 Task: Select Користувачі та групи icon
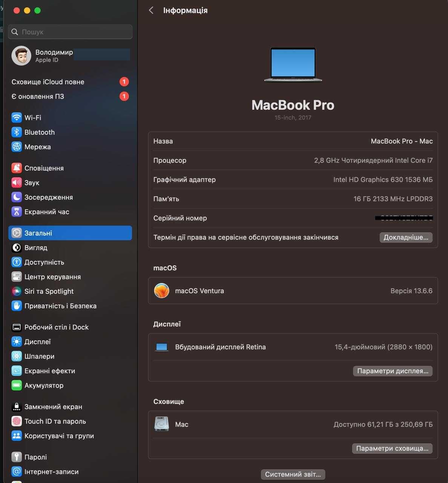click(17, 436)
